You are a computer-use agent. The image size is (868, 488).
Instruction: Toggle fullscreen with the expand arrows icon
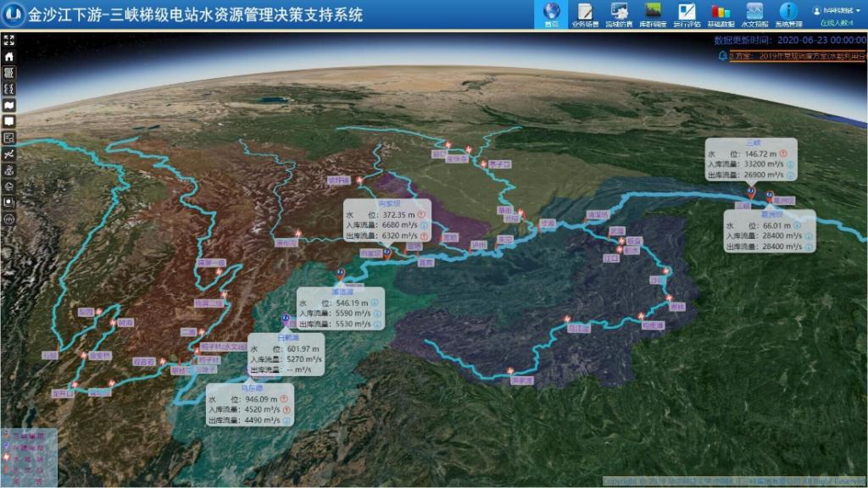(9, 40)
